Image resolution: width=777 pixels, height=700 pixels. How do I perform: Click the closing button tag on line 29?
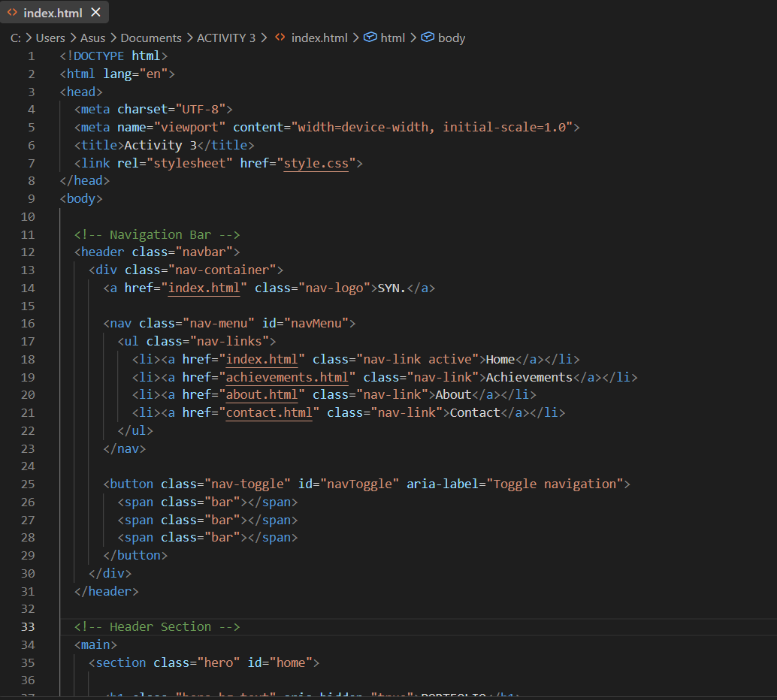[135, 555]
